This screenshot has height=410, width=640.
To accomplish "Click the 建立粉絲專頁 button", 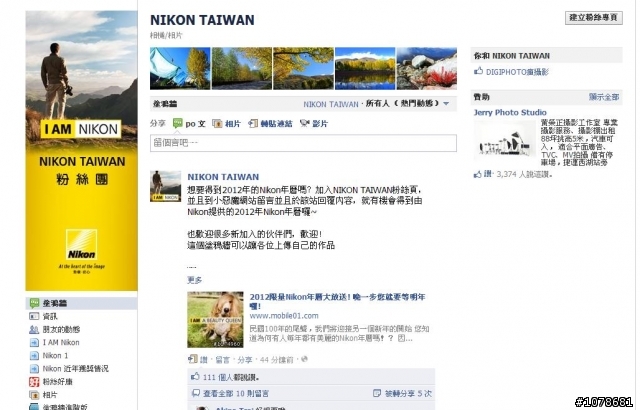I will (x=593, y=18).
